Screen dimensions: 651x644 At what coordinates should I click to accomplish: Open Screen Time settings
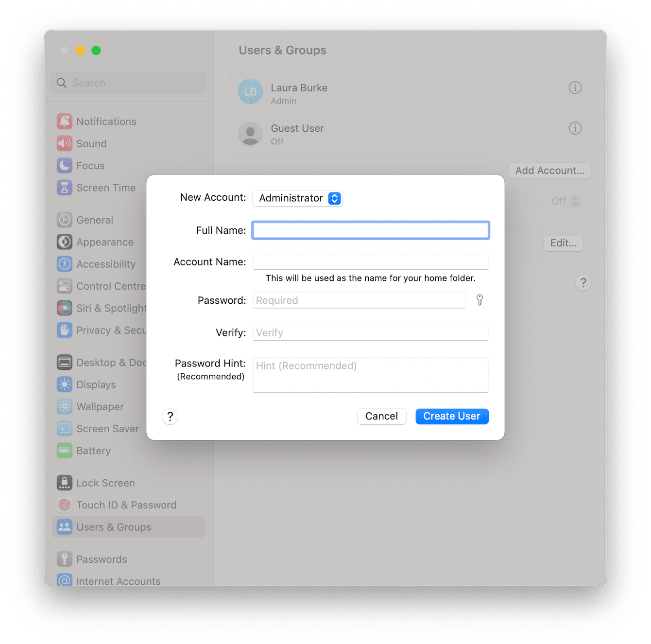click(x=105, y=188)
